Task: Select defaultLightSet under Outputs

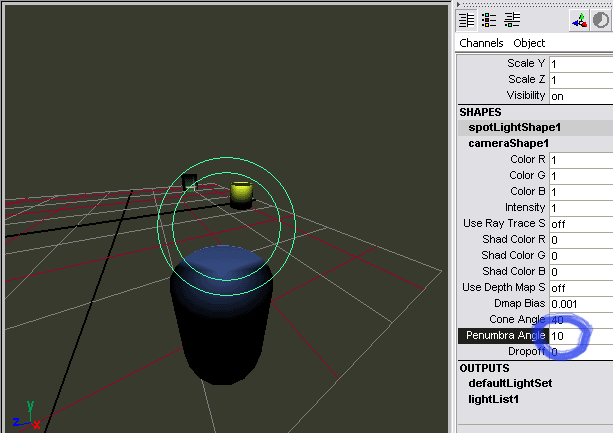Action: (x=508, y=383)
